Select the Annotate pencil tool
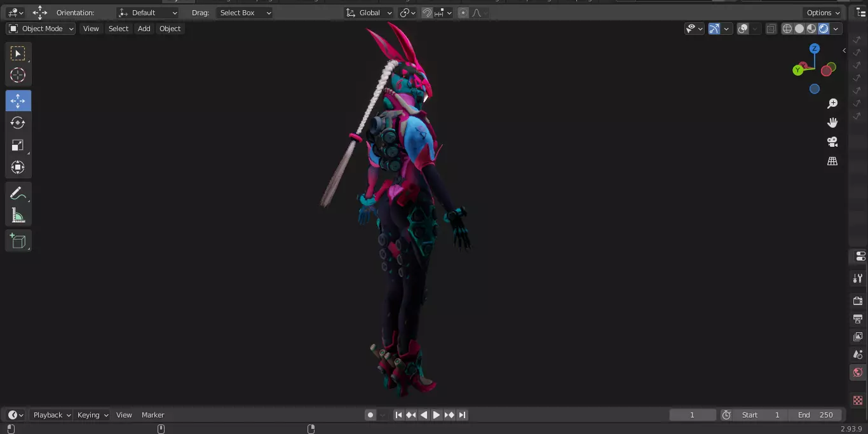The image size is (868, 434). click(18, 193)
